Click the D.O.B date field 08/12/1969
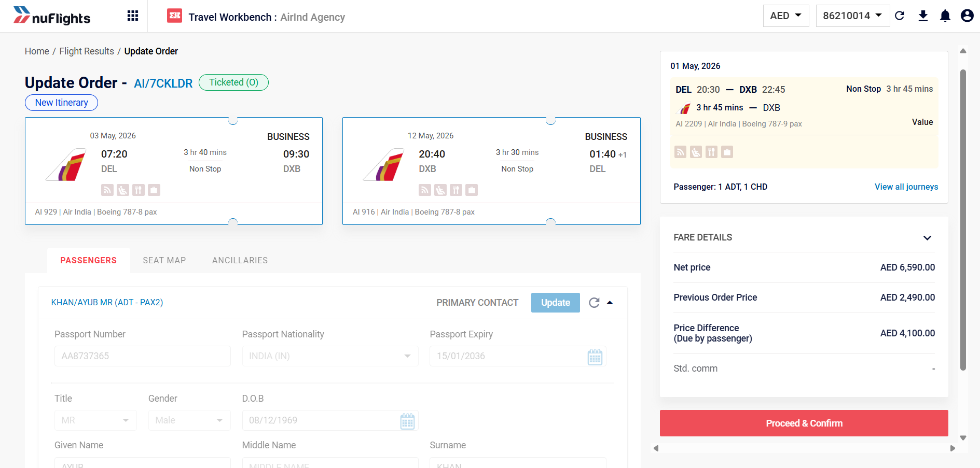980x468 pixels. click(330, 420)
